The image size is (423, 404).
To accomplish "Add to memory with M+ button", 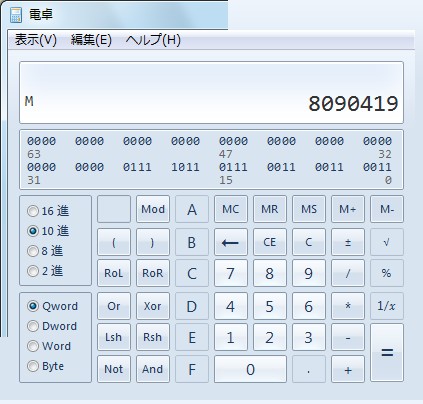I will tap(348, 209).
